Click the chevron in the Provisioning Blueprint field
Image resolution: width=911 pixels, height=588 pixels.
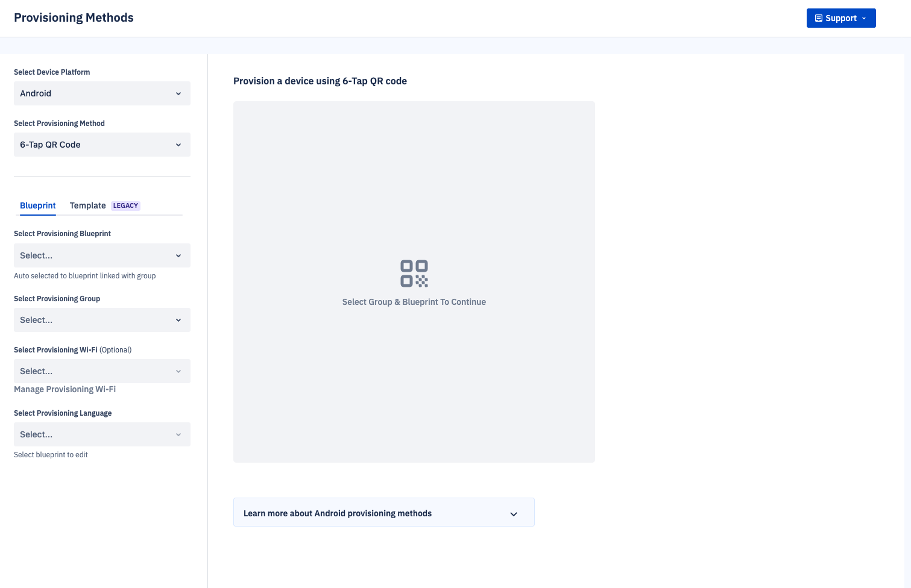(x=178, y=255)
